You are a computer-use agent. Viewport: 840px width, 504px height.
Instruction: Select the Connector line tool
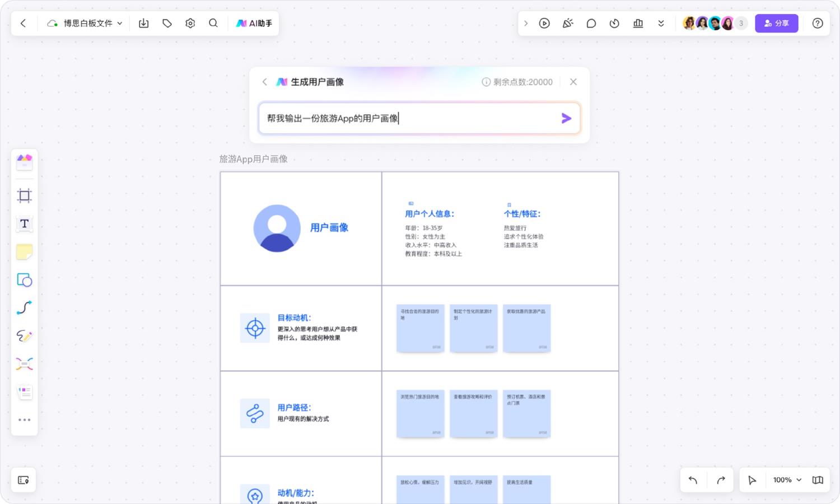[25, 308]
